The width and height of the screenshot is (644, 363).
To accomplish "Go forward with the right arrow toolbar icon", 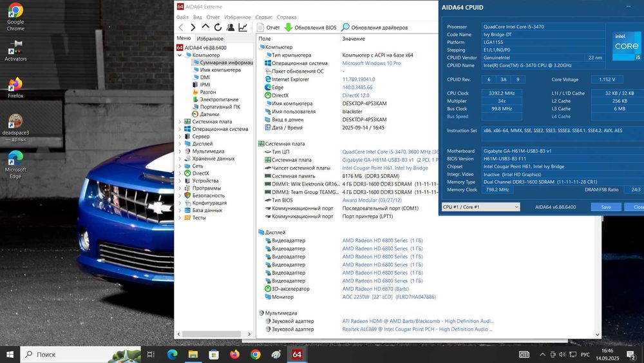I will coord(193,28).
